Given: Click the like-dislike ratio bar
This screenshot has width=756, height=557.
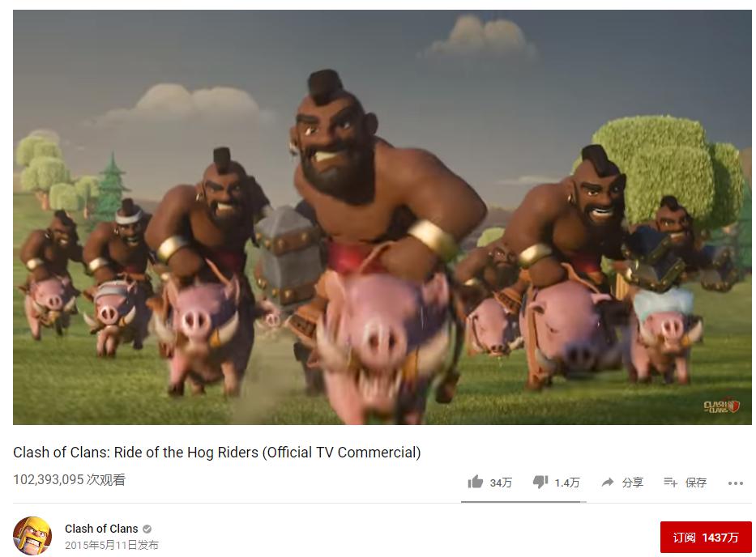Looking at the screenshot, I should click(x=523, y=502).
